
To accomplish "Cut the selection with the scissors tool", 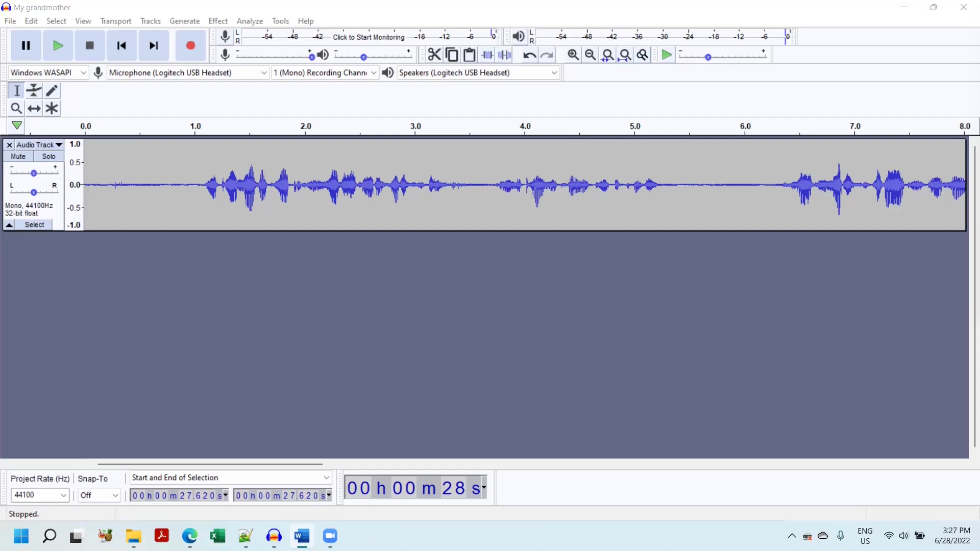I will tap(434, 55).
